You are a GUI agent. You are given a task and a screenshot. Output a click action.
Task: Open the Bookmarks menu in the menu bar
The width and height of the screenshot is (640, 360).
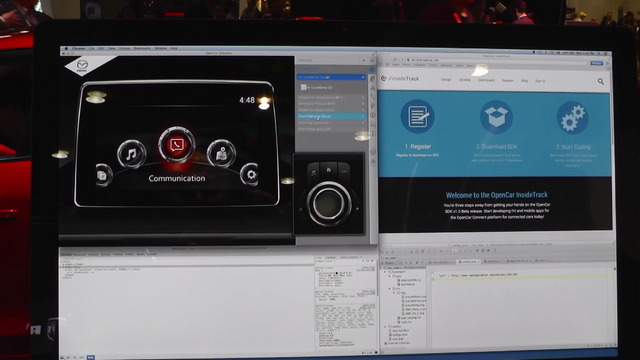coord(142,48)
